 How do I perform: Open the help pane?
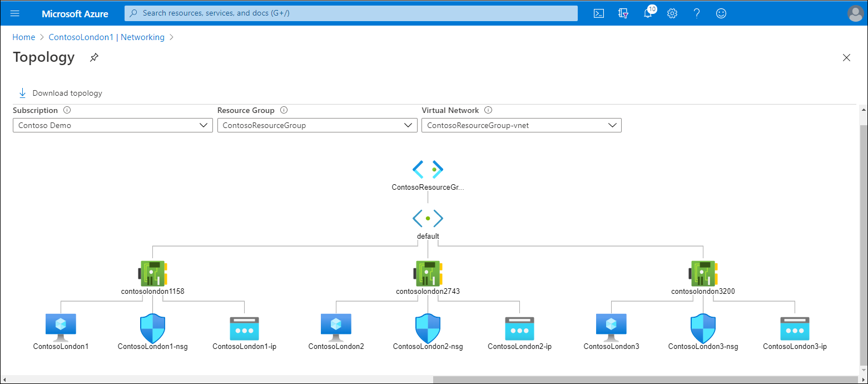pyautogui.click(x=697, y=13)
